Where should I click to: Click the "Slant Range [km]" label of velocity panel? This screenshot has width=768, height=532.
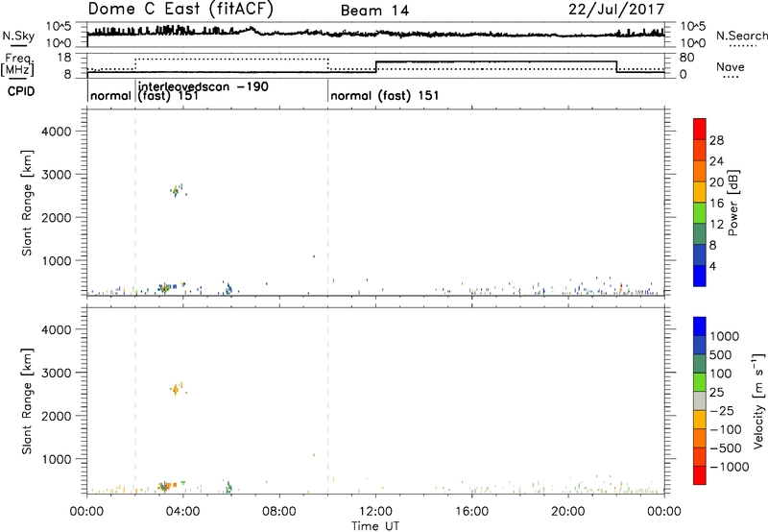pos(27,401)
